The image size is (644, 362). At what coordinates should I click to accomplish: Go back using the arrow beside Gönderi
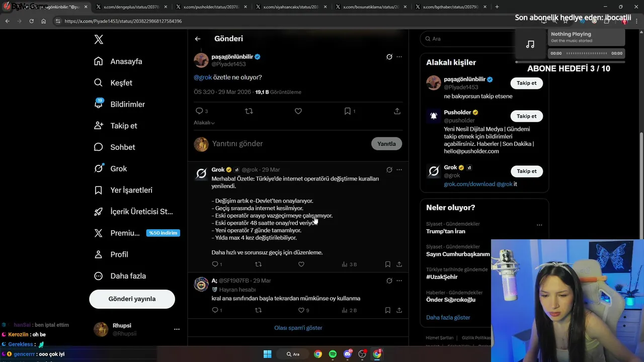pyautogui.click(x=198, y=39)
